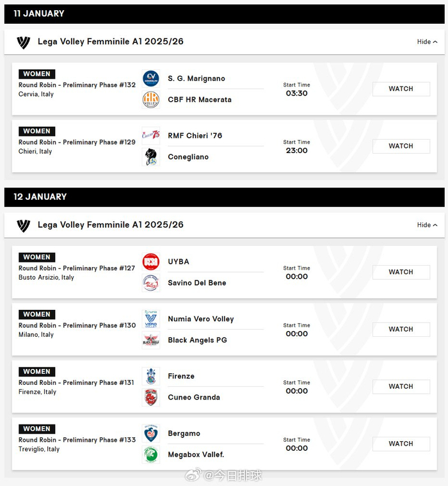448x486 pixels.
Task: Click the Cuneo Granda team logo
Action: 151,397
